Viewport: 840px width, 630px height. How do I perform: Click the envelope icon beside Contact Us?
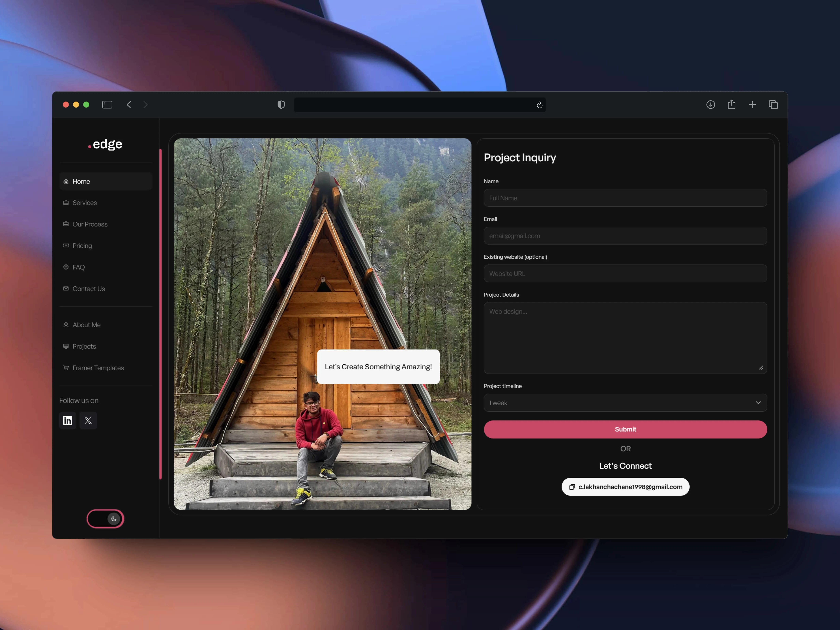click(66, 289)
